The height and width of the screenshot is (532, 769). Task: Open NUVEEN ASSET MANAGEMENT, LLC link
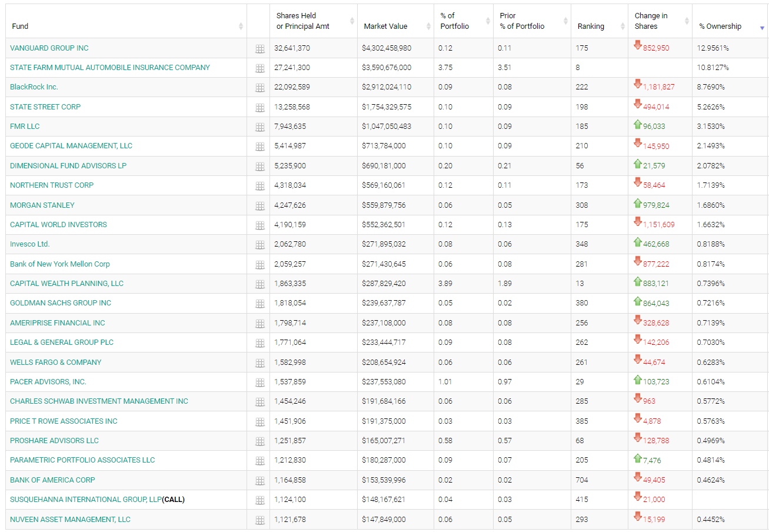[70, 519]
